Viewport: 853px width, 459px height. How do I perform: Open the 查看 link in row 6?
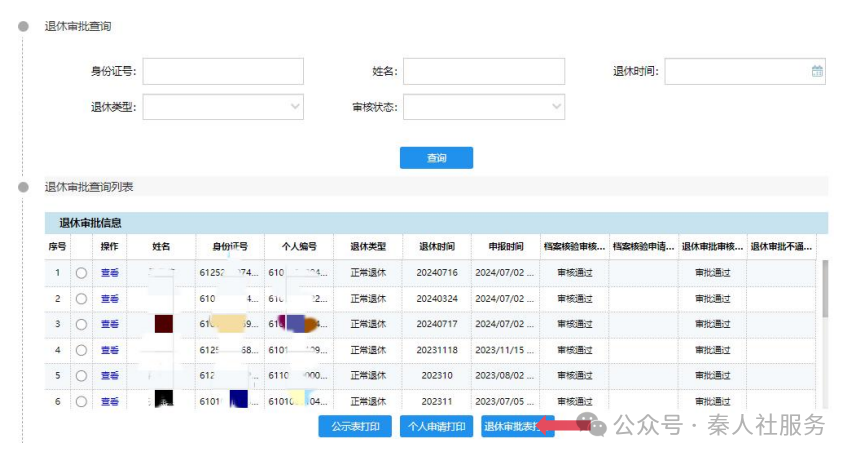109,401
